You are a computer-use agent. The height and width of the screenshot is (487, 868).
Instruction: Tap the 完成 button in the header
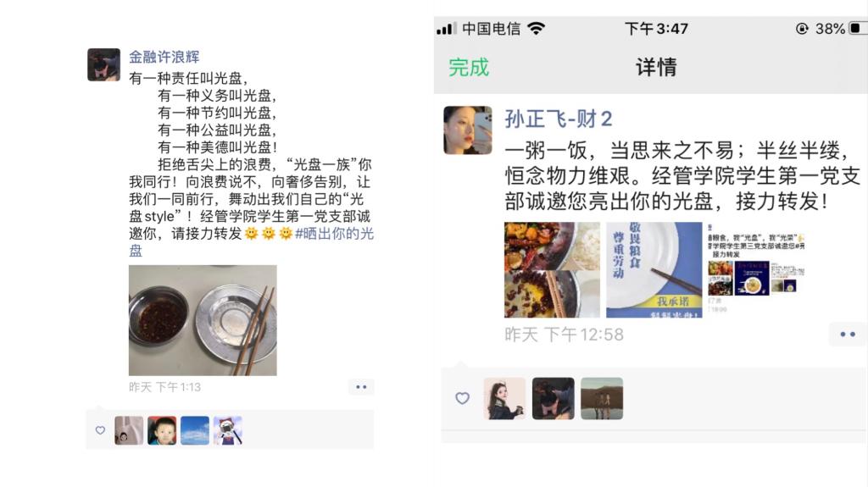(x=468, y=68)
